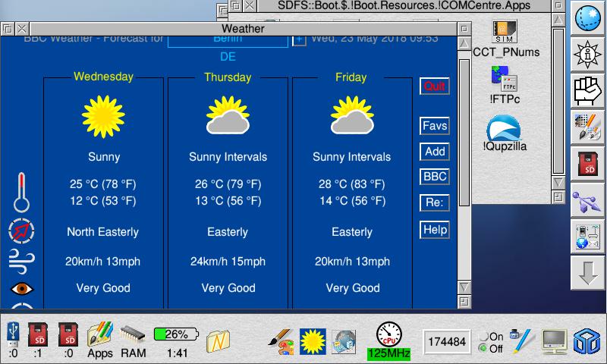Click the wind speed icon
Screen dimensions: 607x364
[21, 259]
